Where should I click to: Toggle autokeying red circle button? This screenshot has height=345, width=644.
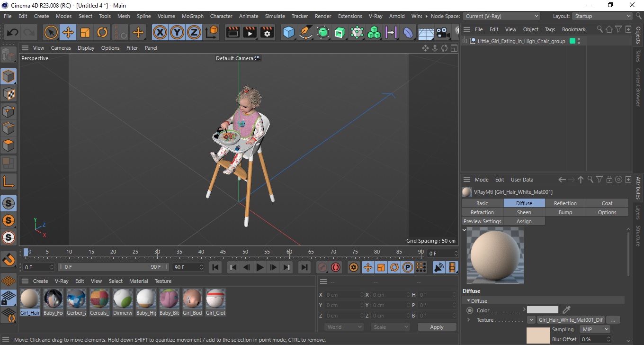coord(336,267)
